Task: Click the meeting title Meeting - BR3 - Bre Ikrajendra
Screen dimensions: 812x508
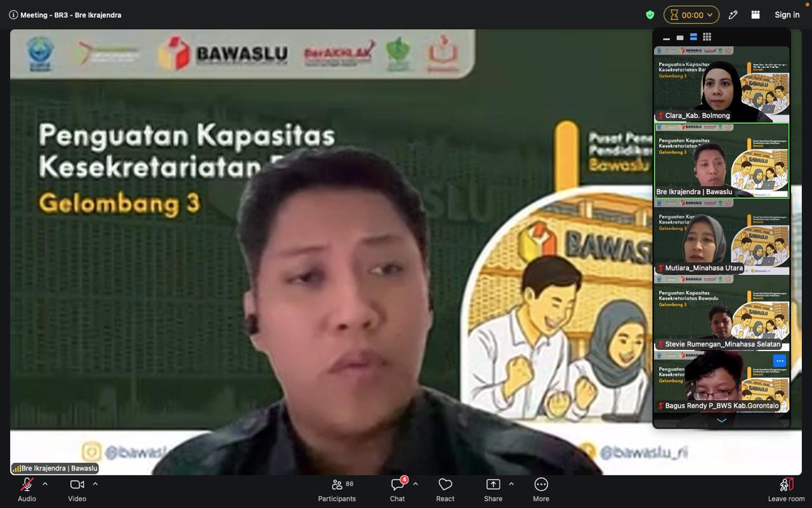Action: click(70, 15)
